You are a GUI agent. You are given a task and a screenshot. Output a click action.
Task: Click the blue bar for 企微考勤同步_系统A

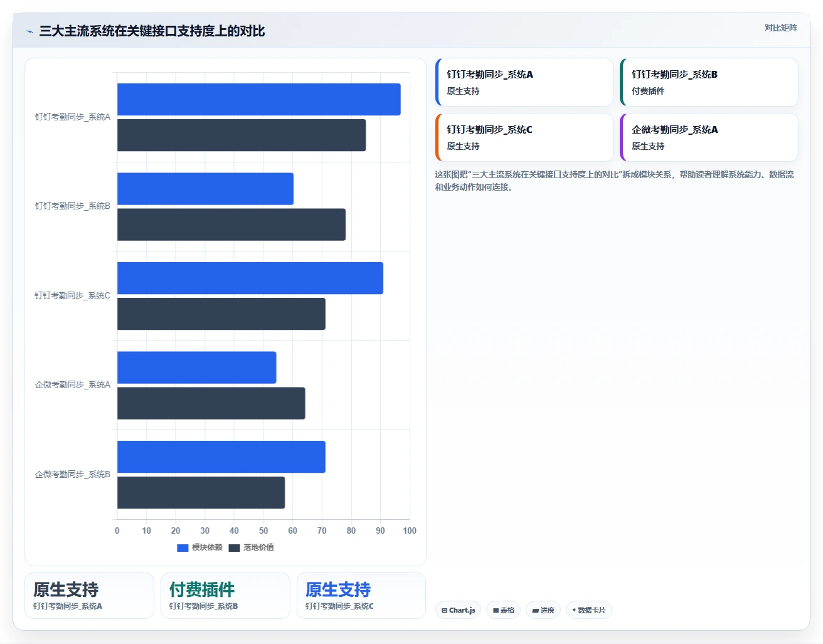coord(196,367)
